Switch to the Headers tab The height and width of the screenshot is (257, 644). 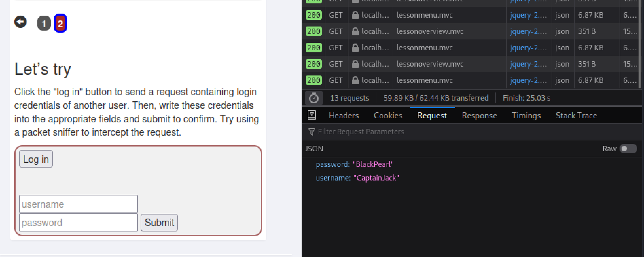[343, 116]
